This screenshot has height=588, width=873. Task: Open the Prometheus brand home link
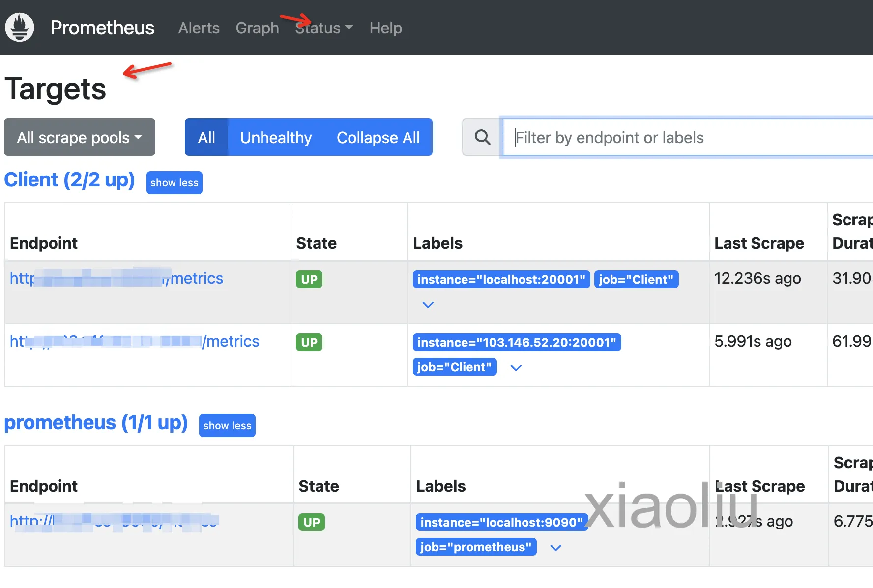click(102, 28)
